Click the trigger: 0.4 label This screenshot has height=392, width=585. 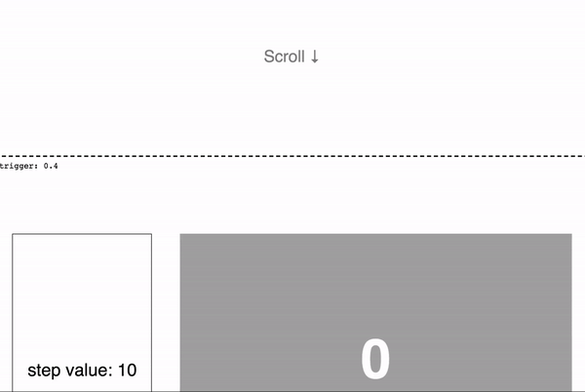(x=28, y=166)
